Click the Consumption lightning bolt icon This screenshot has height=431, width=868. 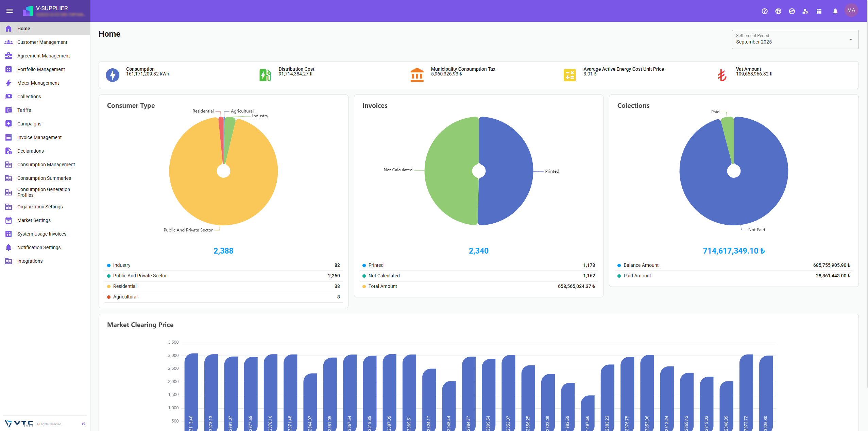[x=113, y=75]
